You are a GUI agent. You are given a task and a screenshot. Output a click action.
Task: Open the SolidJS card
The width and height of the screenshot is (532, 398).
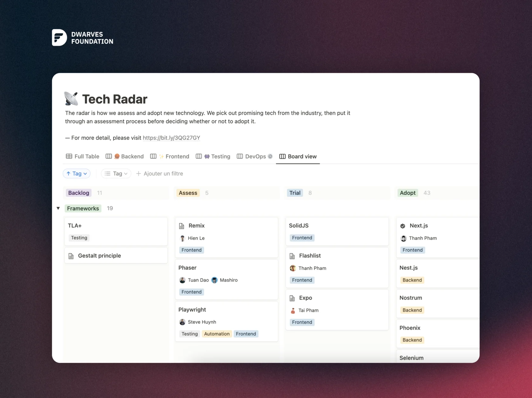point(337,231)
